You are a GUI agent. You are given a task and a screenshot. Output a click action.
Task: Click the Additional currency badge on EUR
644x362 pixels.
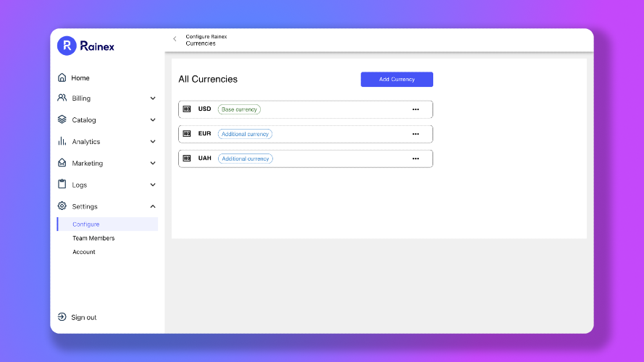pos(245,134)
